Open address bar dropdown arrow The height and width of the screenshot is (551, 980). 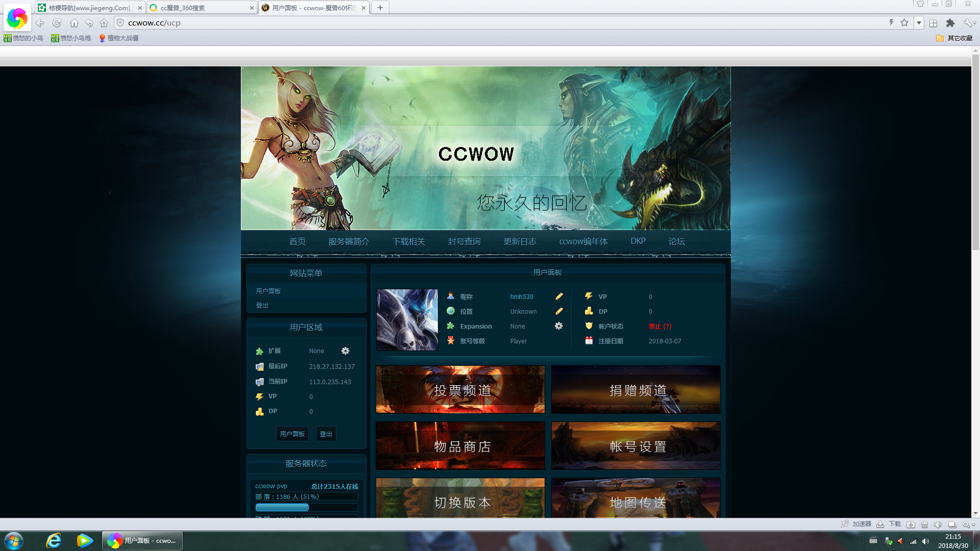tap(919, 23)
